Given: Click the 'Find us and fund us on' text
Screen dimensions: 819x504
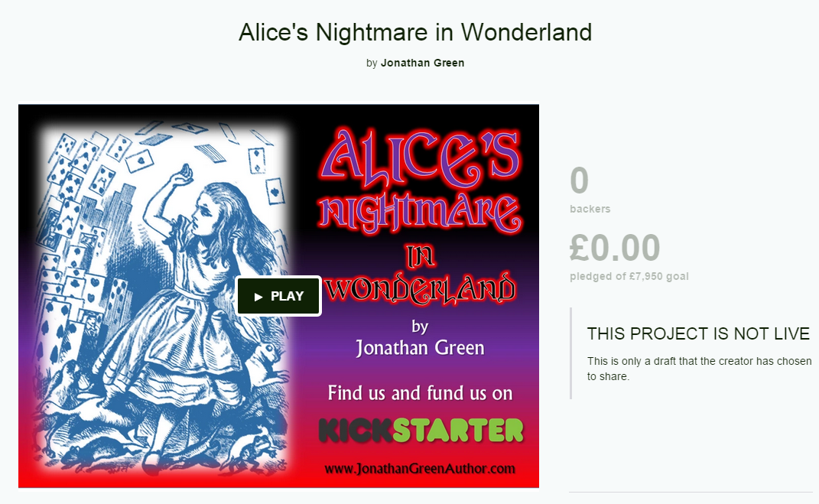Looking at the screenshot, I should [x=421, y=393].
